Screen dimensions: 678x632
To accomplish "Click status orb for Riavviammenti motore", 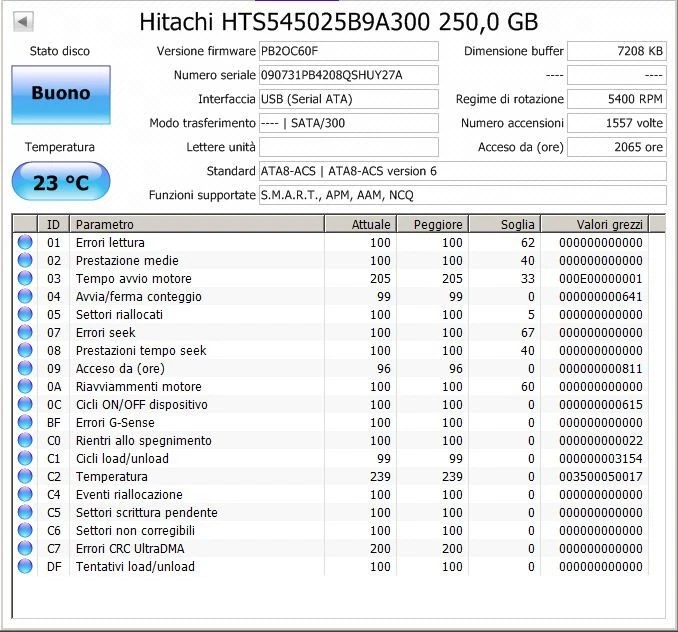I will click(x=25, y=386).
